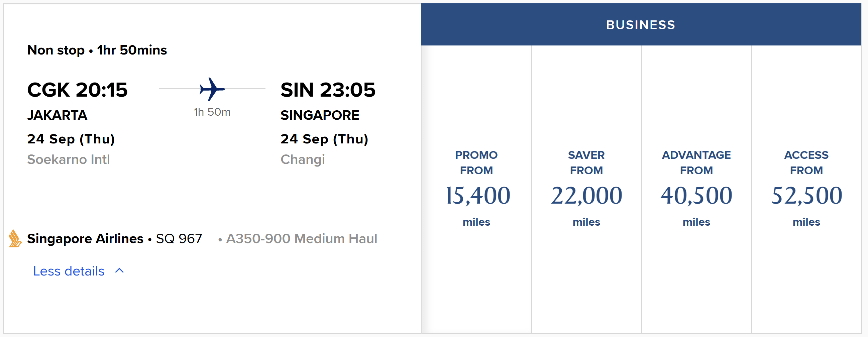868x337 pixels.
Task: Click the 1h 50m duration under the plane
Action: 212,112
